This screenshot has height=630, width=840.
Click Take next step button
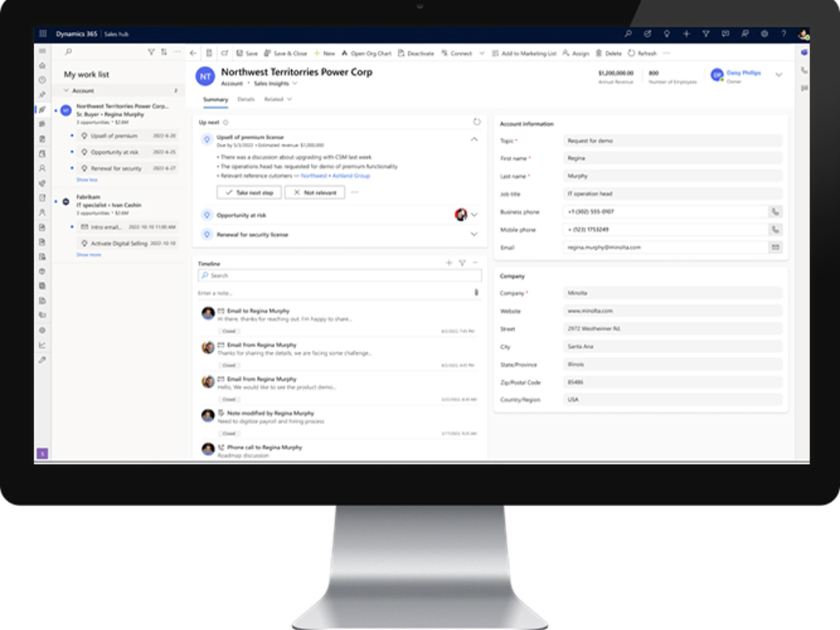[x=249, y=192]
